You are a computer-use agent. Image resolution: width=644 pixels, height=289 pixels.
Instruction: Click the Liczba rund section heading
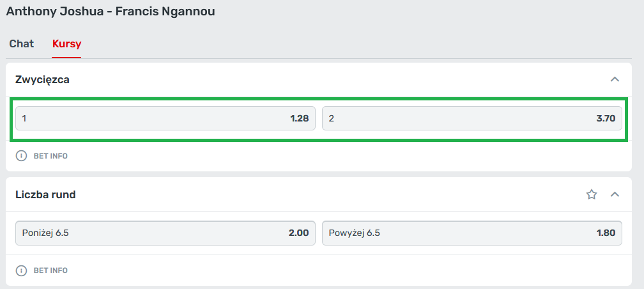coord(45,194)
